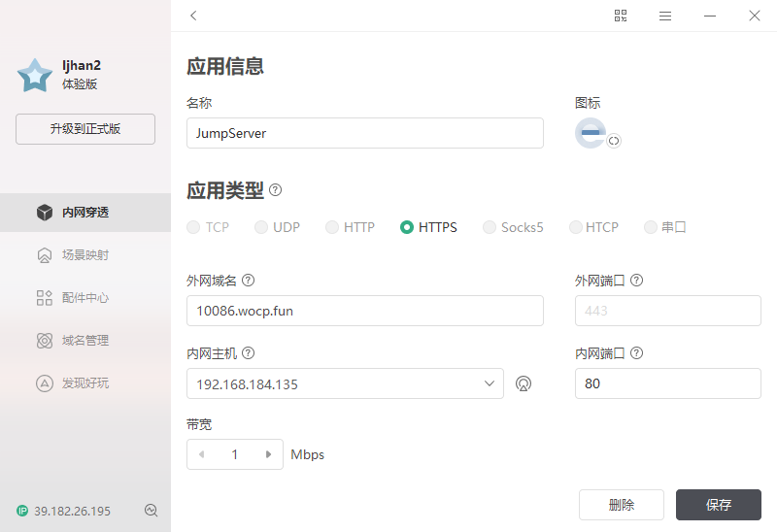Open the hamburger menu icon
Viewport: 777px width, 532px height.
click(x=665, y=16)
